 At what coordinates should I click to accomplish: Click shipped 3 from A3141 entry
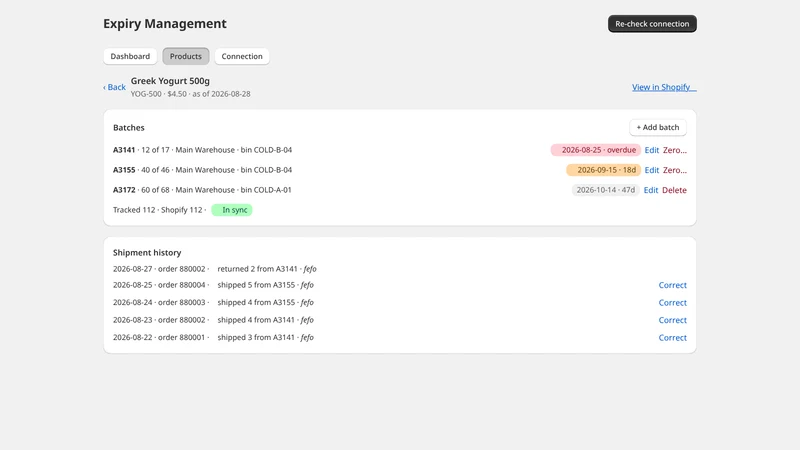coord(265,337)
